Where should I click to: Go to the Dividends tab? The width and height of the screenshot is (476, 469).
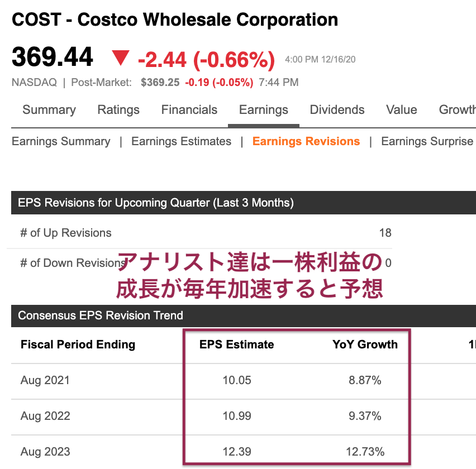point(337,110)
